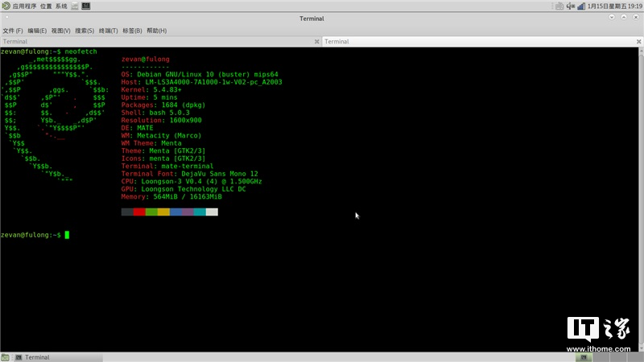The height and width of the screenshot is (362, 644).
Task: Click the 'Memory: 564MiB / 16163MiB' line
Action: coord(171,197)
